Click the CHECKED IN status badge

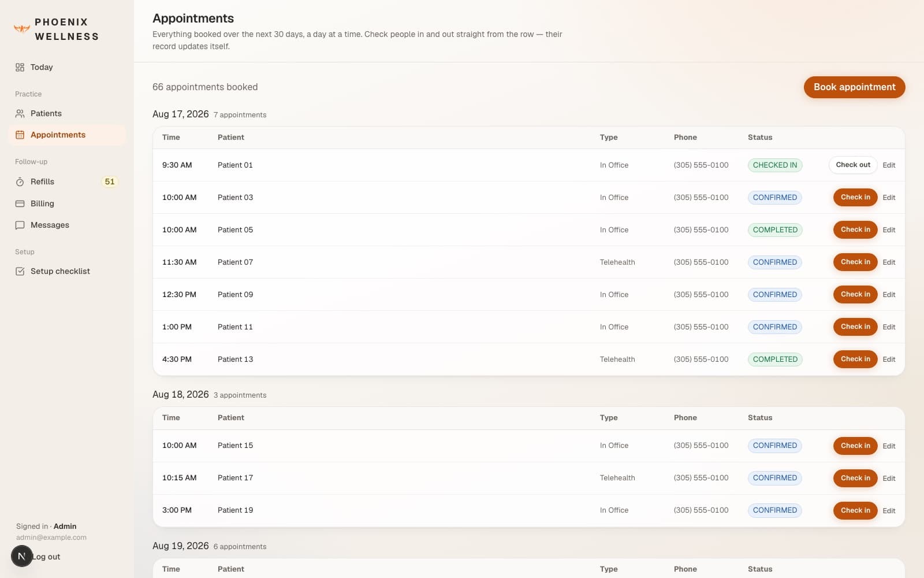tap(775, 165)
